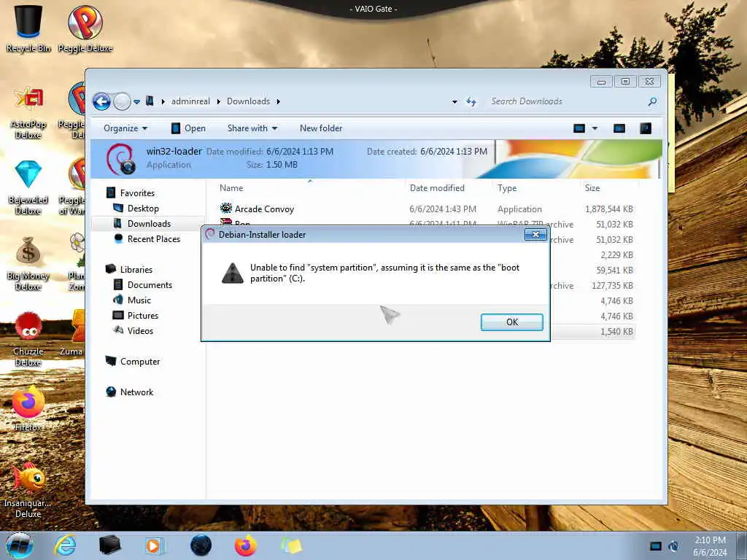Launch Big Money Deluxe desktop shortcut
The image size is (747, 560).
click(28, 263)
